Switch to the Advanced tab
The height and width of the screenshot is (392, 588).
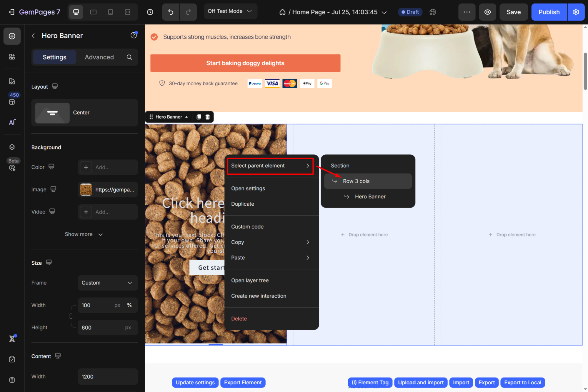tap(99, 57)
